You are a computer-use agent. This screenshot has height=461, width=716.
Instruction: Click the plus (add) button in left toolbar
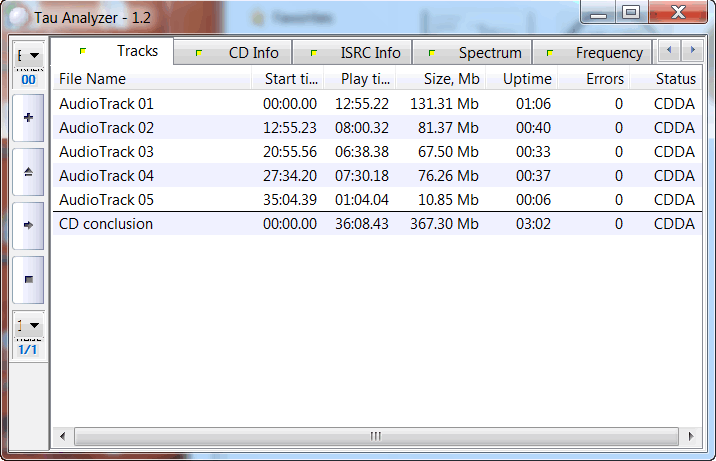tap(28, 118)
